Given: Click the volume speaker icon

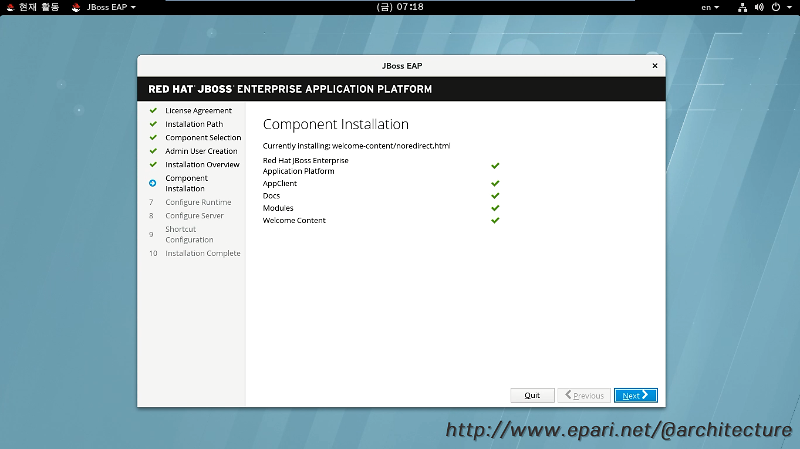Looking at the screenshot, I should click(759, 7).
